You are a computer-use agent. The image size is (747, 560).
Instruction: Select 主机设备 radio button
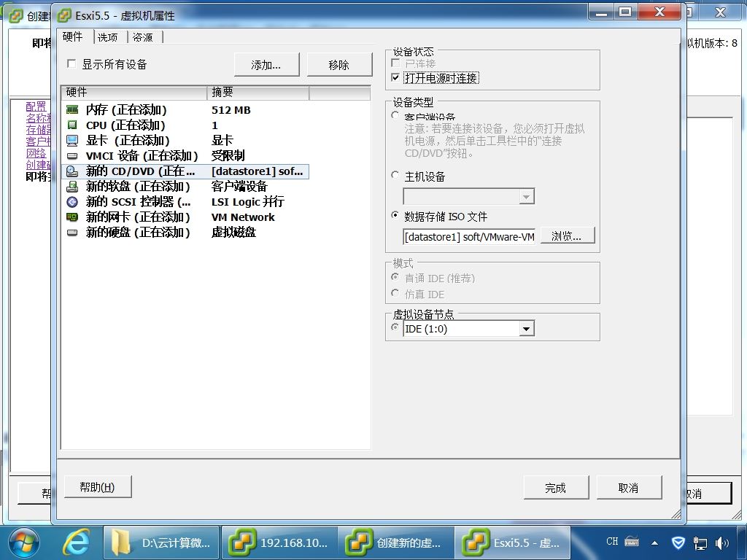(x=395, y=175)
